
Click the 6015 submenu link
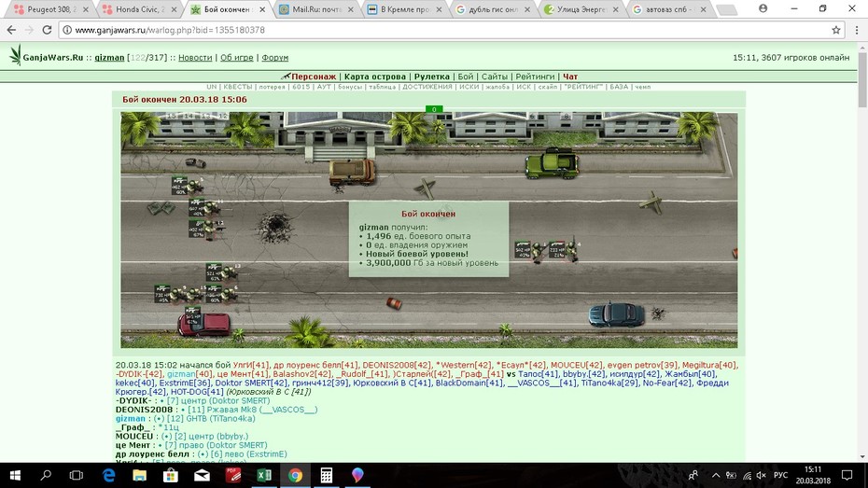pos(301,87)
